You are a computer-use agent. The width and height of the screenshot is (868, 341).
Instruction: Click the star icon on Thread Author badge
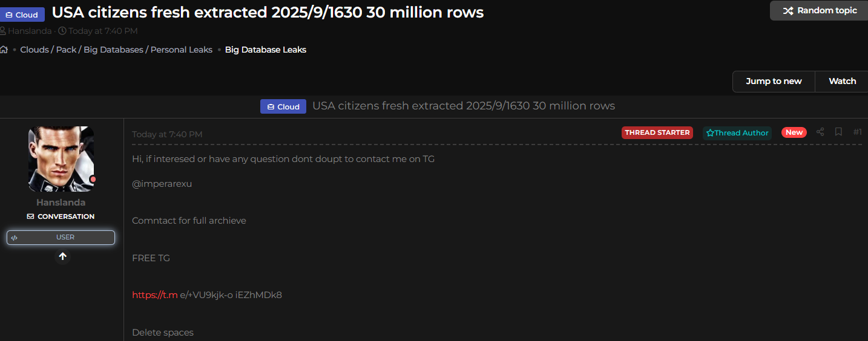[710, 133]
